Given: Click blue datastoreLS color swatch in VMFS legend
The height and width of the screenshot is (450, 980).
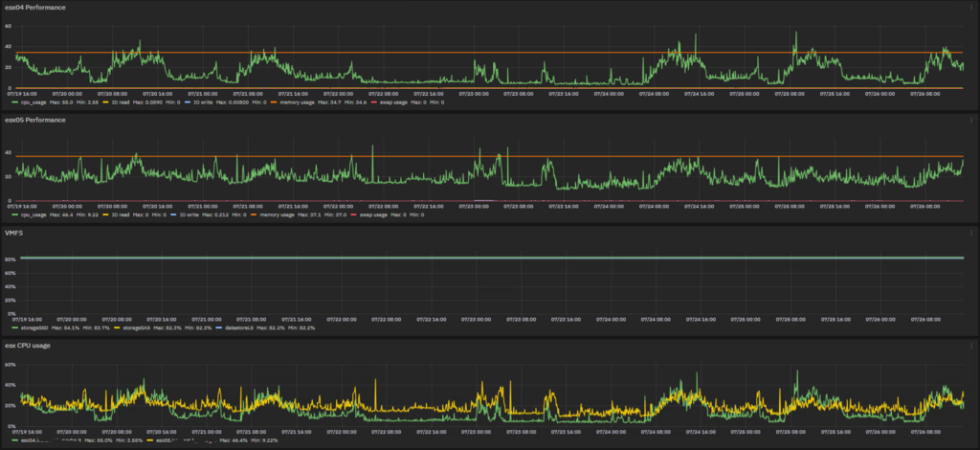Looking at the screenshot, I should (x=219, y=328).
